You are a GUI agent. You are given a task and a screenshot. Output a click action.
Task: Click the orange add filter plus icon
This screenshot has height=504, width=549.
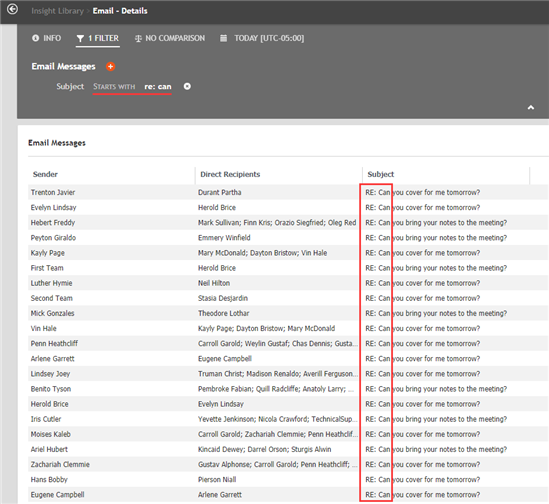pyautogui.click(x=111, y=67)
